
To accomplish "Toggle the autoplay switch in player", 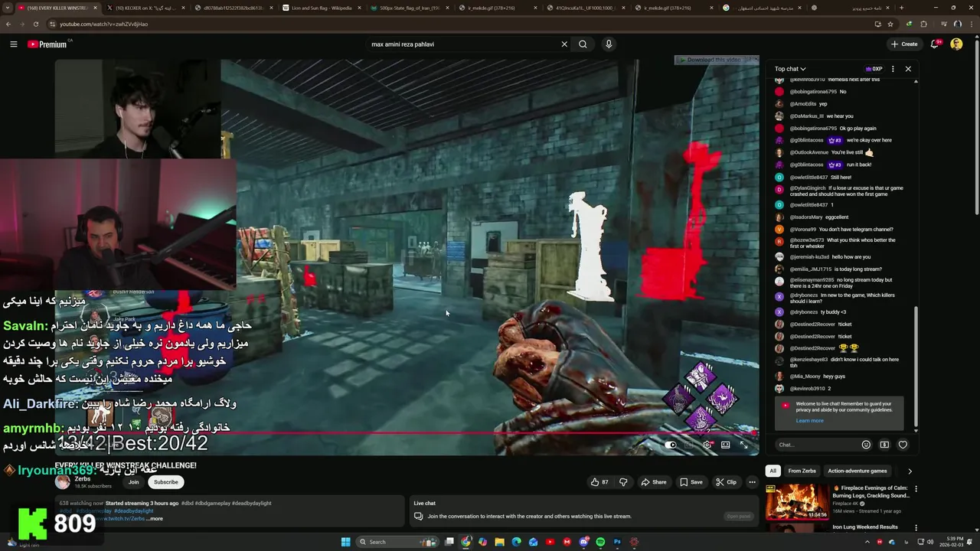I will pyautogui.click(x=671, y=445).
